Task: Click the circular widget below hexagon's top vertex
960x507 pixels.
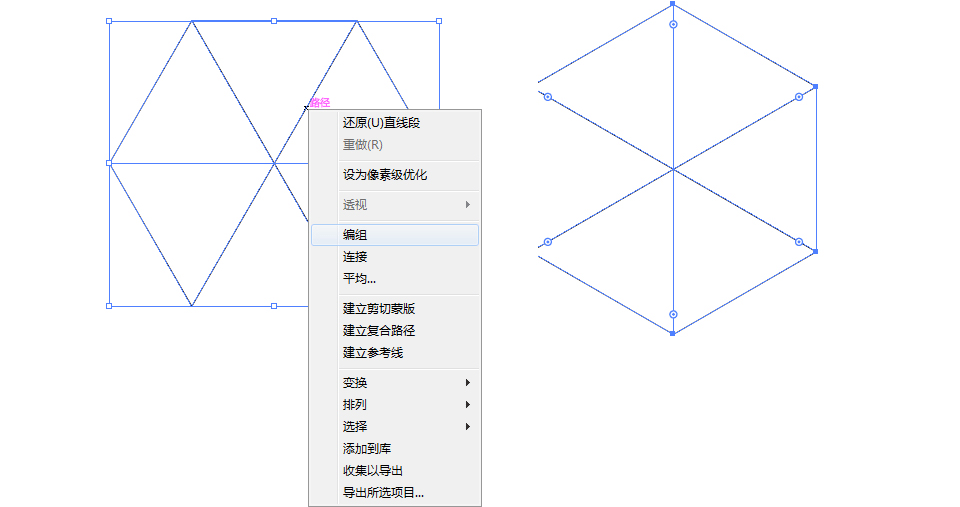Action: pyautogui.click(x=673, y=24)
